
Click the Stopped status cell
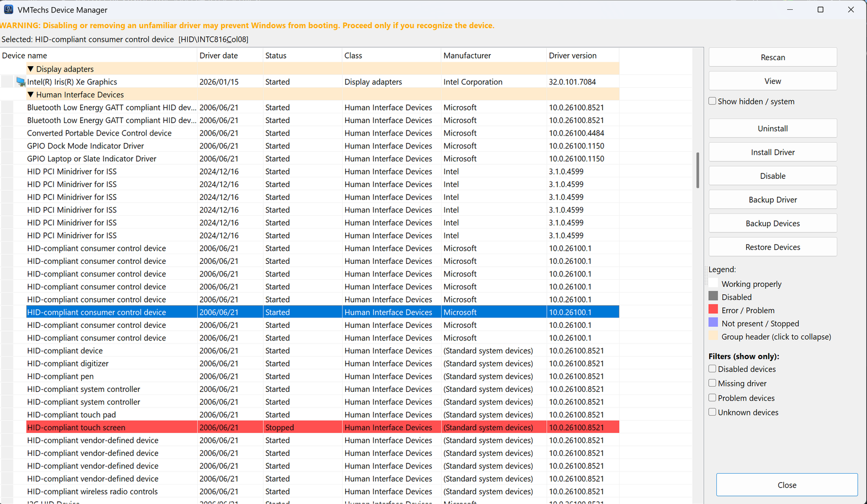pos(302,427)
